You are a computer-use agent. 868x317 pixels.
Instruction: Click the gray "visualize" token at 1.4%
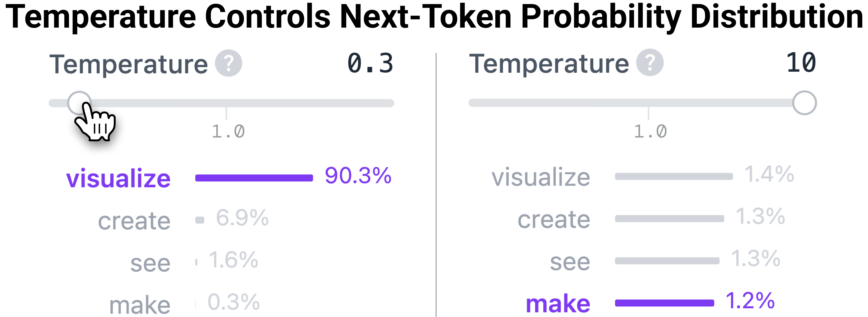[540, 177]
